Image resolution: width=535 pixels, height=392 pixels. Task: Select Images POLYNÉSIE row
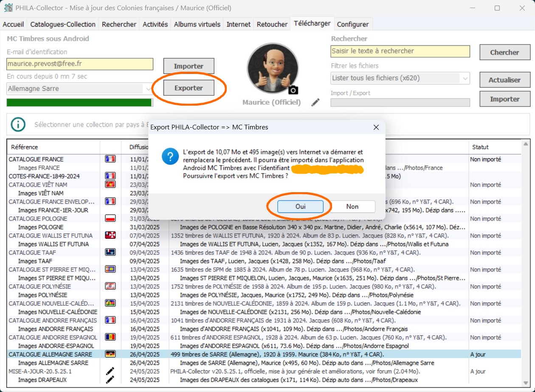(x=265, y=295)
